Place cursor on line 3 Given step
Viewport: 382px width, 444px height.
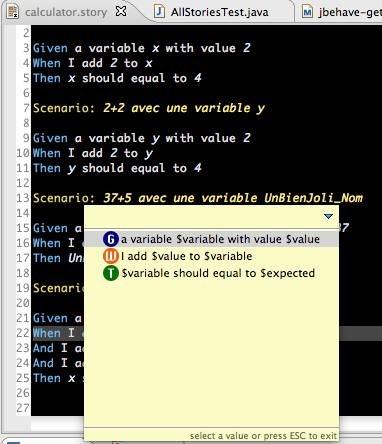[142, 48]
